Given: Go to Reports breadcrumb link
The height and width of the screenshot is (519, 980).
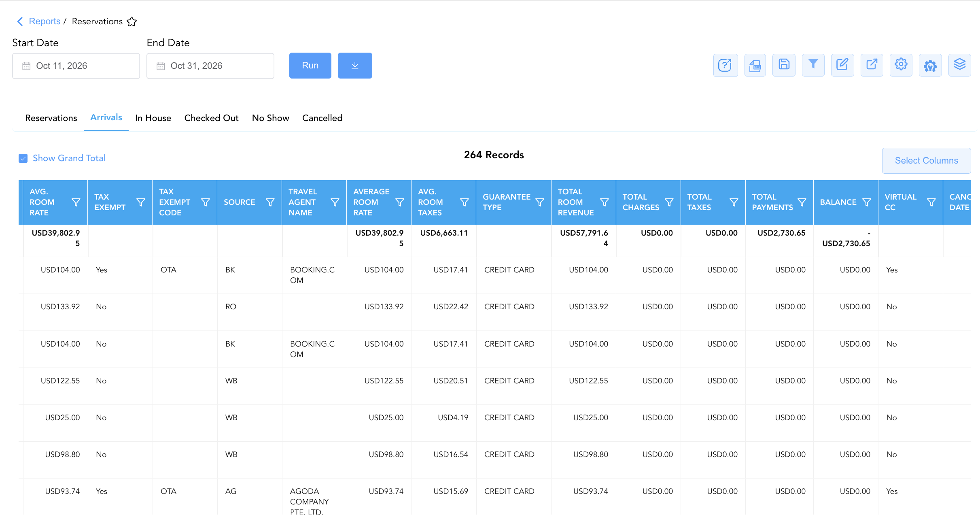Looking at the screenshot, I should 45,21.
